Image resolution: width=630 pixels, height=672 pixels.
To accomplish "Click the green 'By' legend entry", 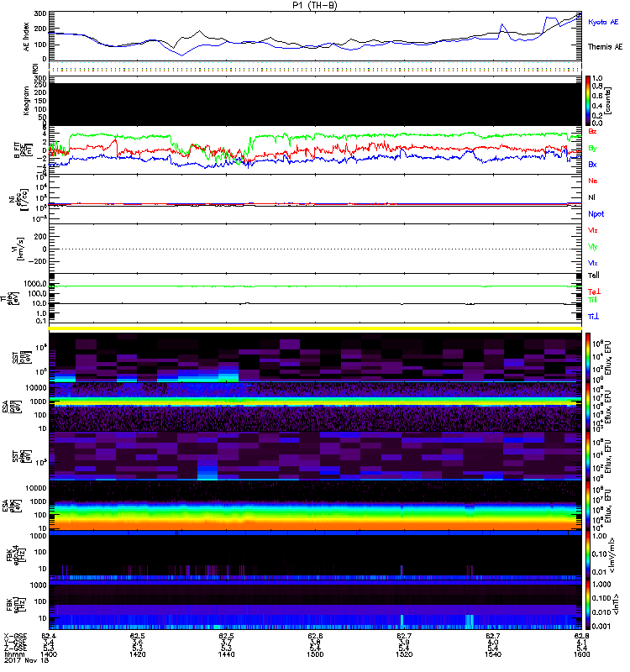I will point(593,148).
